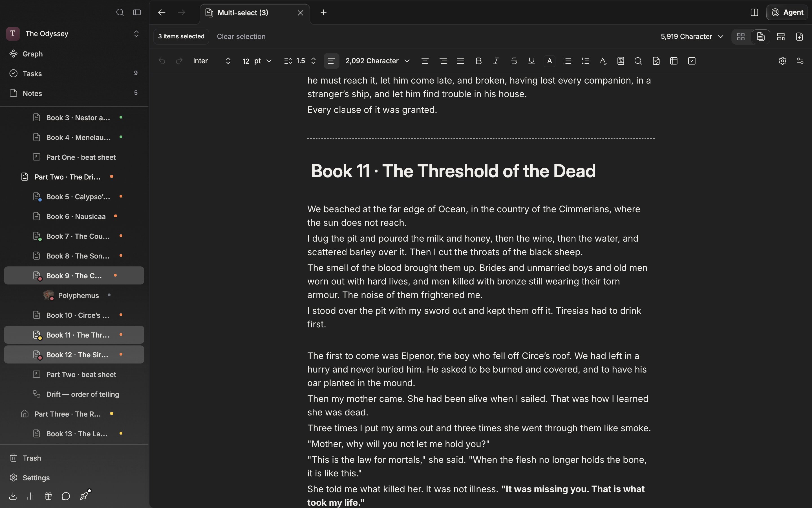812x508 pixels.
Task: Open search in the sidebar
Action: click(x=120, y=12)
